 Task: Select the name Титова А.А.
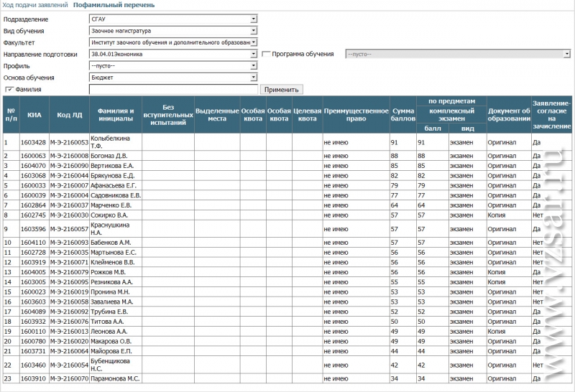pos(107,322)
